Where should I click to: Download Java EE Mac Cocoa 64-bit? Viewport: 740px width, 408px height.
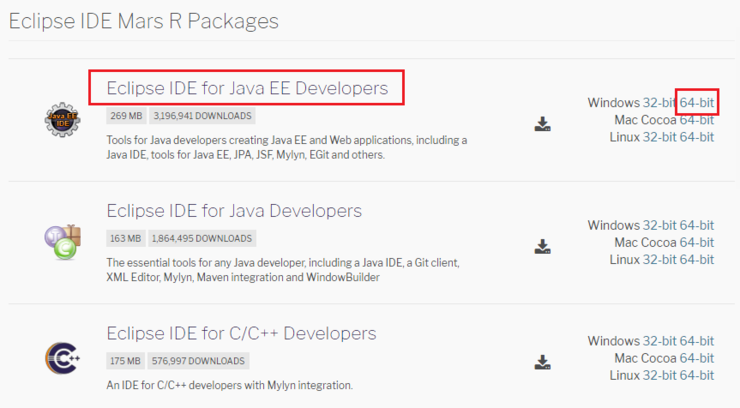[x=697, y=120]
